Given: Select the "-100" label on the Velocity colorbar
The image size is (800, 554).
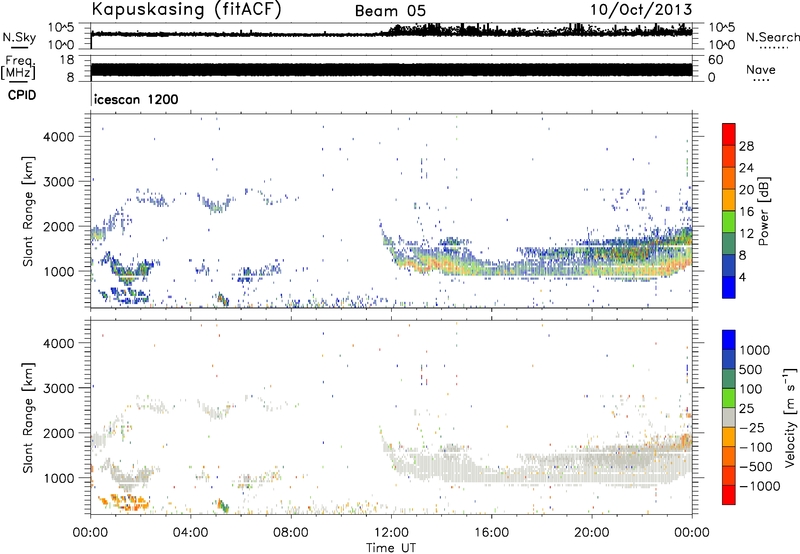Looking at the screenshot, I should [x=756, y=447].
